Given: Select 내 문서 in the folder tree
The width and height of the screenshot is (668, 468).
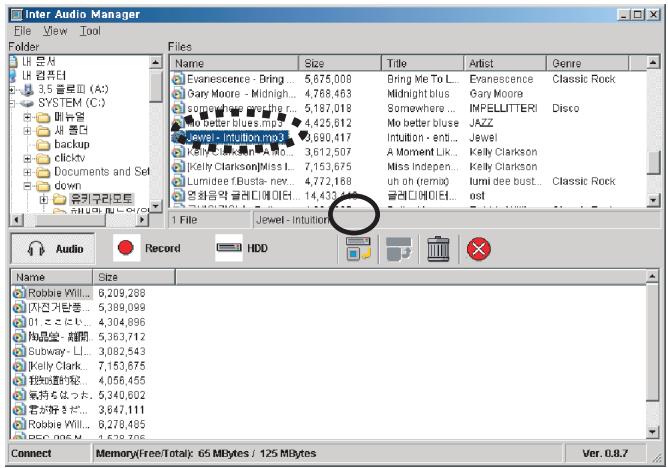Looking at the screenshot, I should 39,62.
